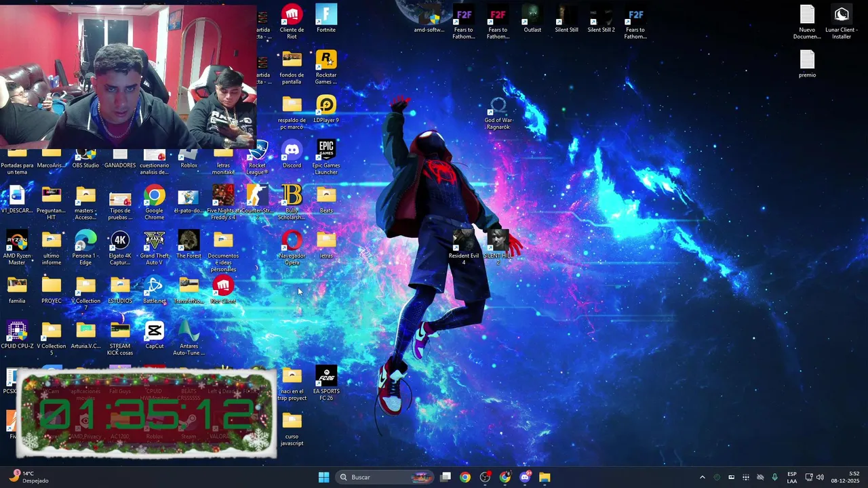Open Tipos de pruebas presentation file
868x488 pixels.
[120, 203]
